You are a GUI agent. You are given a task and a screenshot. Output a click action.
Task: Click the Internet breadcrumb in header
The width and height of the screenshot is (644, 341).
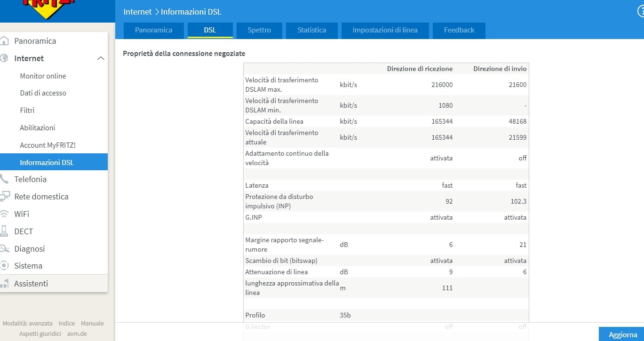(x=137, y=12)
